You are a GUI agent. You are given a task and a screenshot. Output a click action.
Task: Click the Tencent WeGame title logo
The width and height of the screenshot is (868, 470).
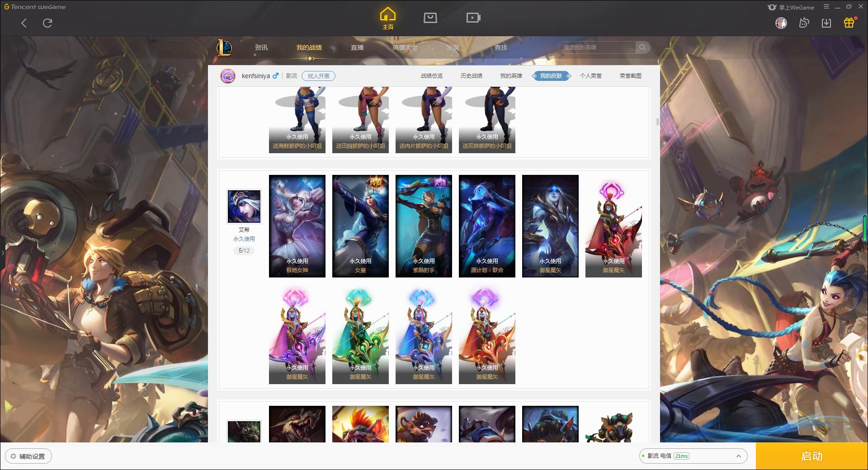click(x=35, y=7)
